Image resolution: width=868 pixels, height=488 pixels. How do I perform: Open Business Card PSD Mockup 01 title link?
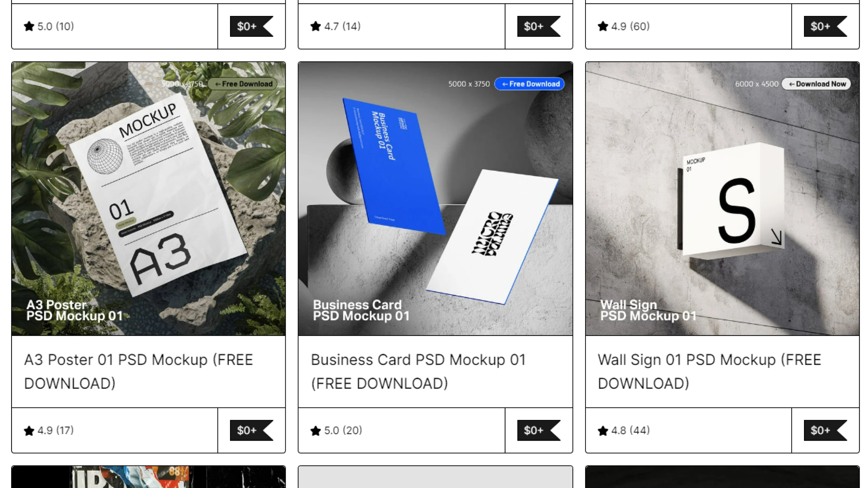[418, 372]
